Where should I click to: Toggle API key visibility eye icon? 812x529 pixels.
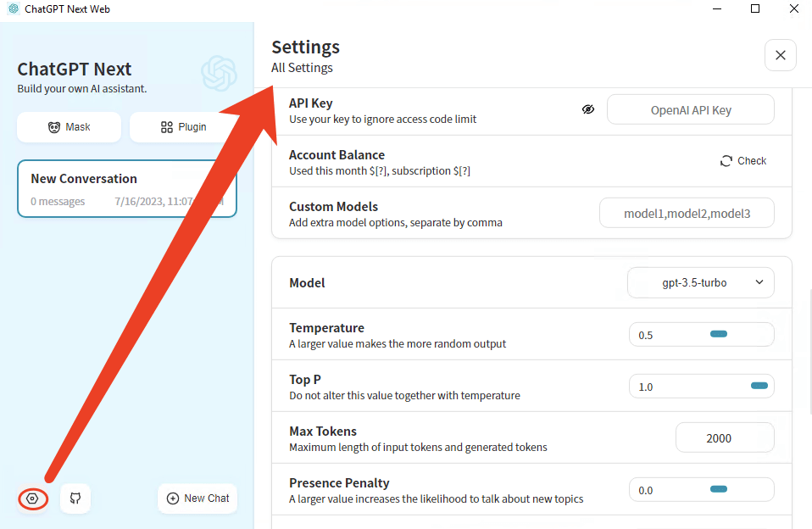(x=587, y=109)
